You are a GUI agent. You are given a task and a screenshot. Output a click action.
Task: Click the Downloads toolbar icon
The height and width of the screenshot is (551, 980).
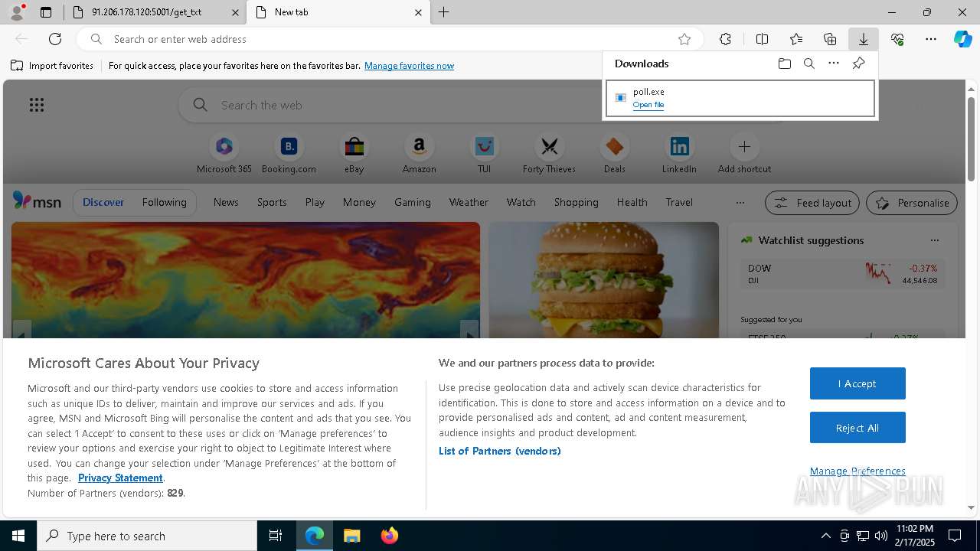point(863,39)
